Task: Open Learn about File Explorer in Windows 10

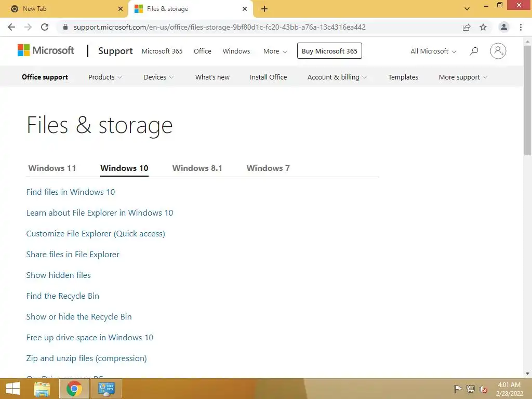Action: point(100,212)
